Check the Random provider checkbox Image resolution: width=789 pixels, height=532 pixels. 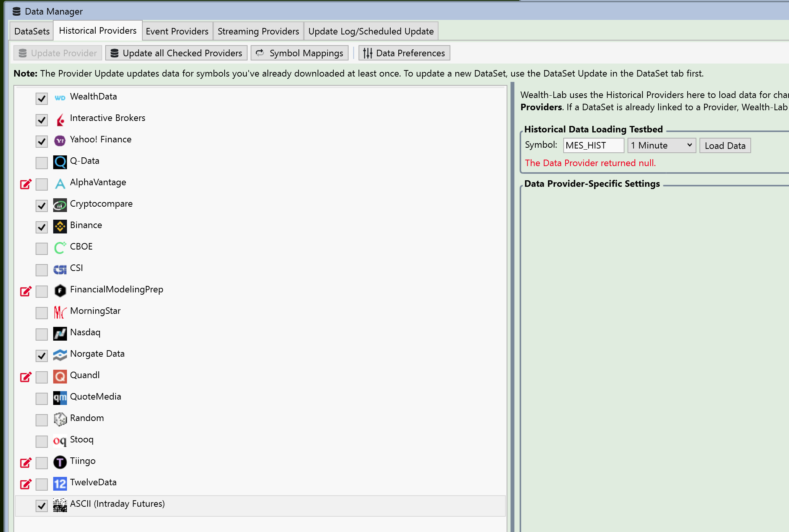pyautogui.click(x=42, y=420)
